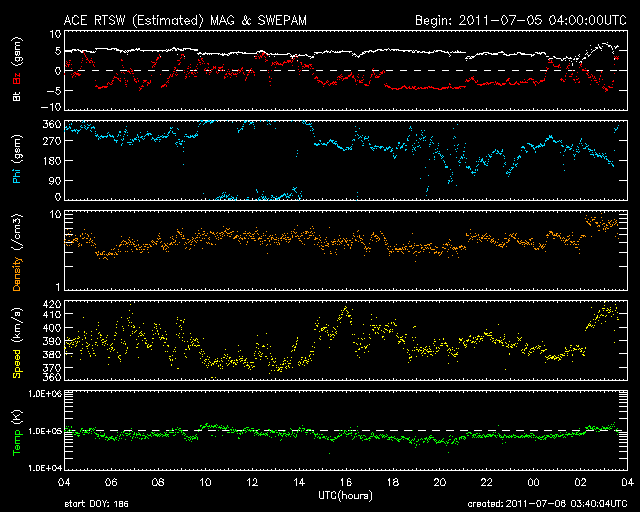Click the "start DOY: 186" footer text
This screenshot has width=640, height=512.
coord(96,504)
